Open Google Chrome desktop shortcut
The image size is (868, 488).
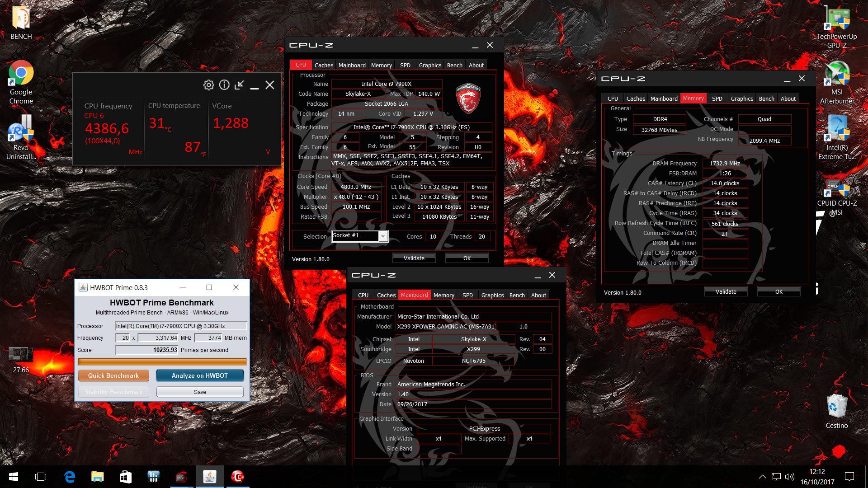(x=21, y=82)
